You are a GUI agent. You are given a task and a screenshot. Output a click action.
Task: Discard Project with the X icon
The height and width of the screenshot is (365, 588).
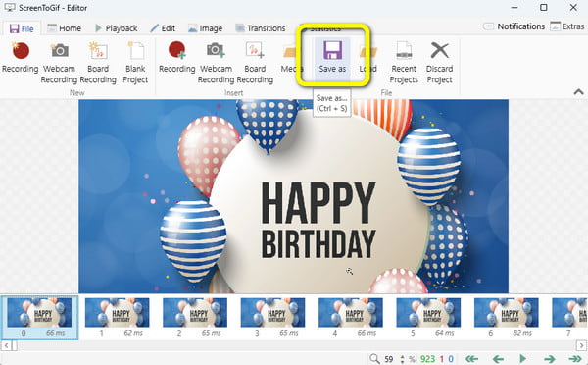tap(439, 63)
